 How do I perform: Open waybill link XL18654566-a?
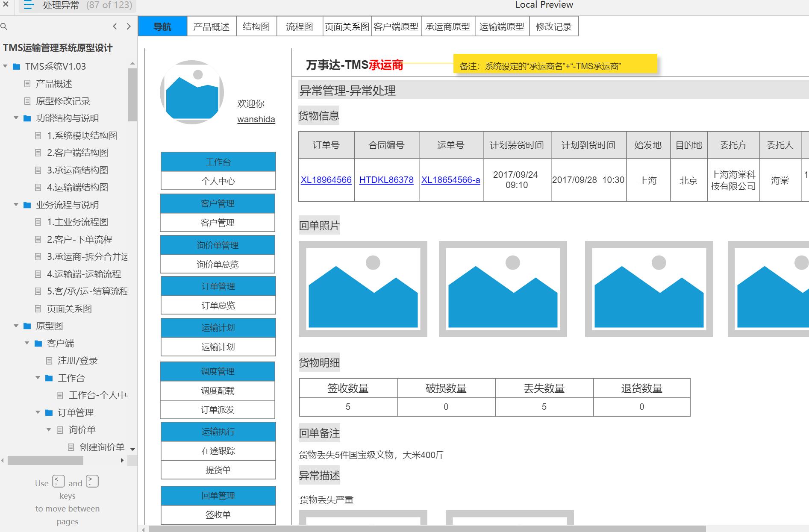(451, 180)
